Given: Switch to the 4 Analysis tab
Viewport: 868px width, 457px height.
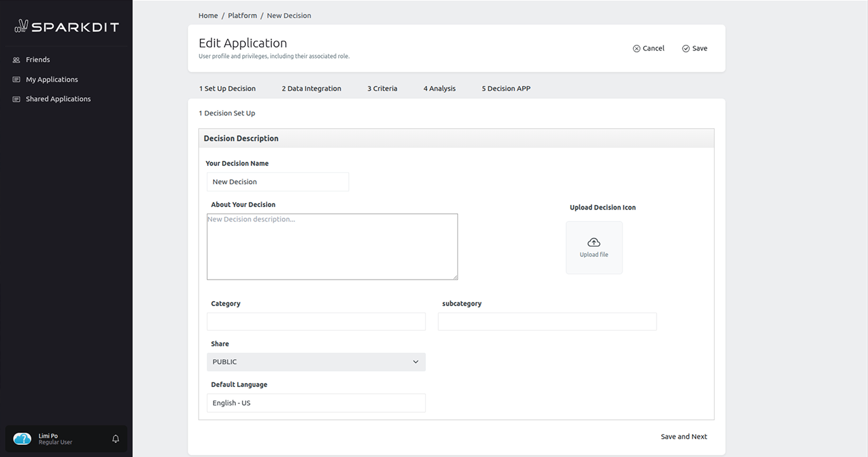Looking at the screenshot, I should 440,88.
